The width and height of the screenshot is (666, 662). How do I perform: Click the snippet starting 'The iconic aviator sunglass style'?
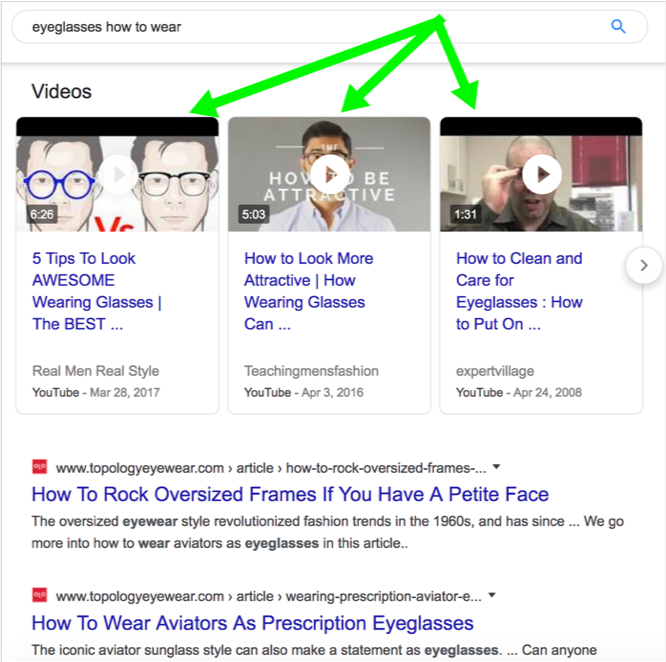point(314,650)
